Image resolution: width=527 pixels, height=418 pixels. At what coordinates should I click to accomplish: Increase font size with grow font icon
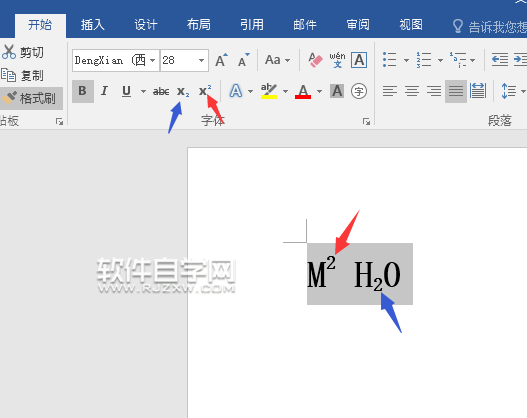point(221,60)
